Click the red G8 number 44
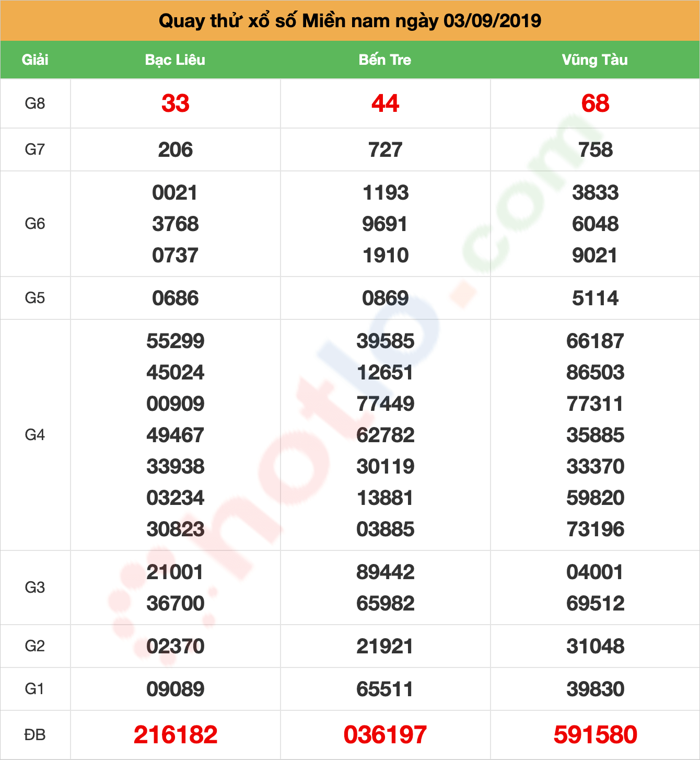The image size is (700, 760). coord(386,103)
